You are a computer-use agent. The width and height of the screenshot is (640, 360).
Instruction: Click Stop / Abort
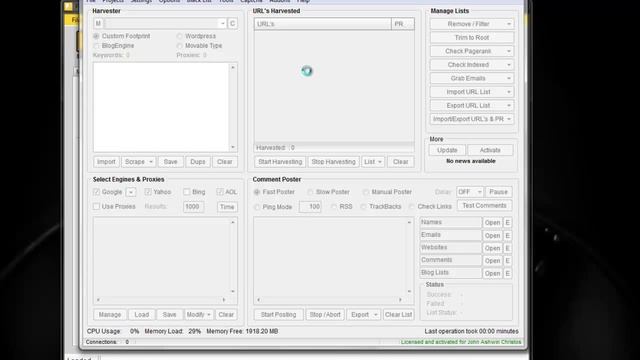(x=325, y=315)
